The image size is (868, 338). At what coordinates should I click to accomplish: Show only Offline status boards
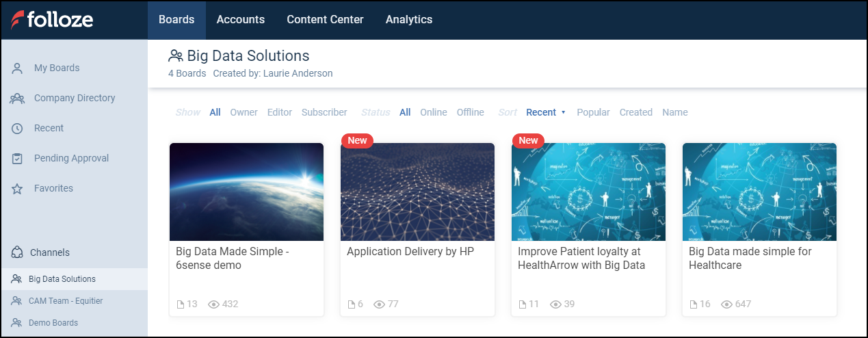[470, 112]
